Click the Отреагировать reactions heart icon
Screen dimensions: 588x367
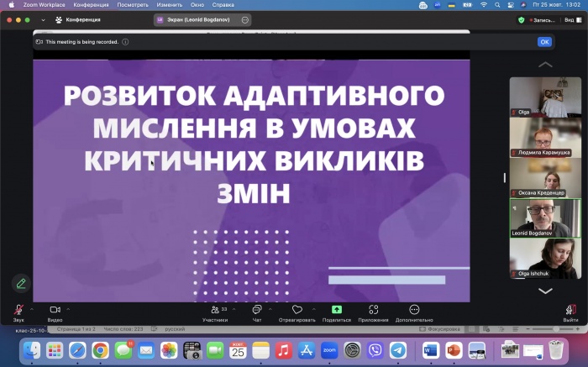click(297, 310)
